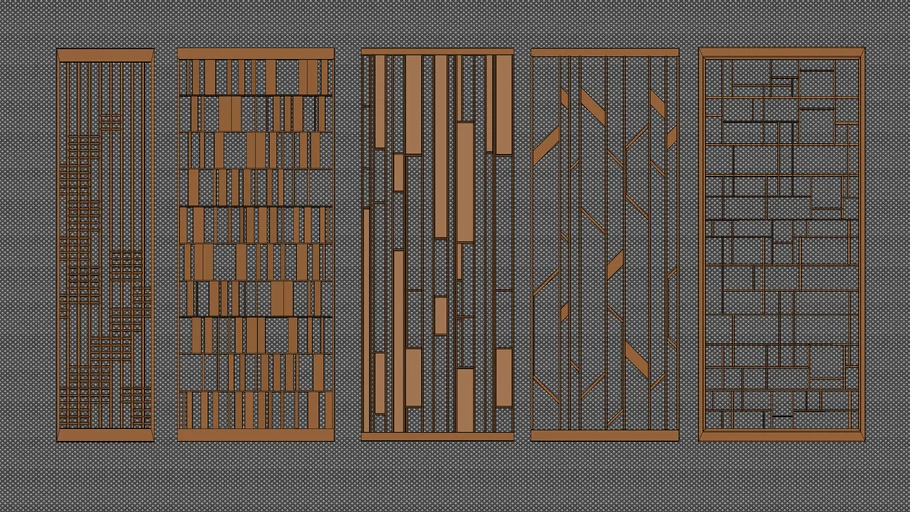Image resolution: width=910 pixels, height=512 pixels.
Task: Click the top rail of the second panel
Action: 255,54
